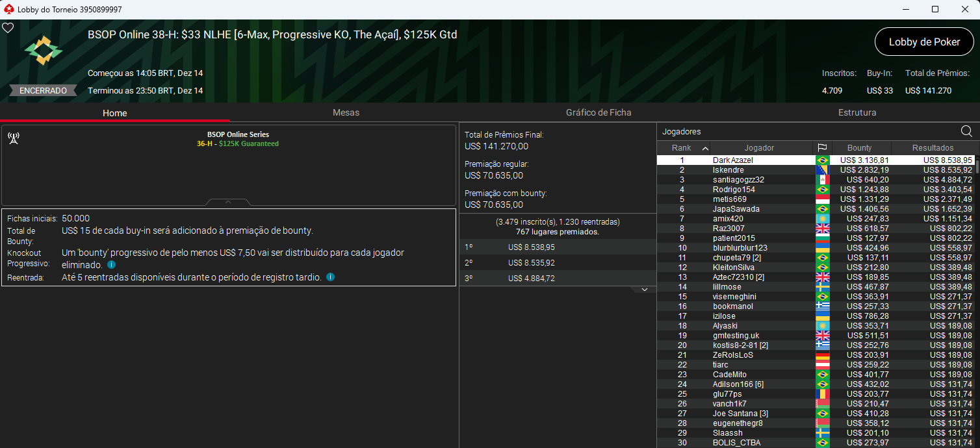Click the info icon next to progressive knockout text
This screenshot has height=448, width=980.
click(x=112, y=264)
